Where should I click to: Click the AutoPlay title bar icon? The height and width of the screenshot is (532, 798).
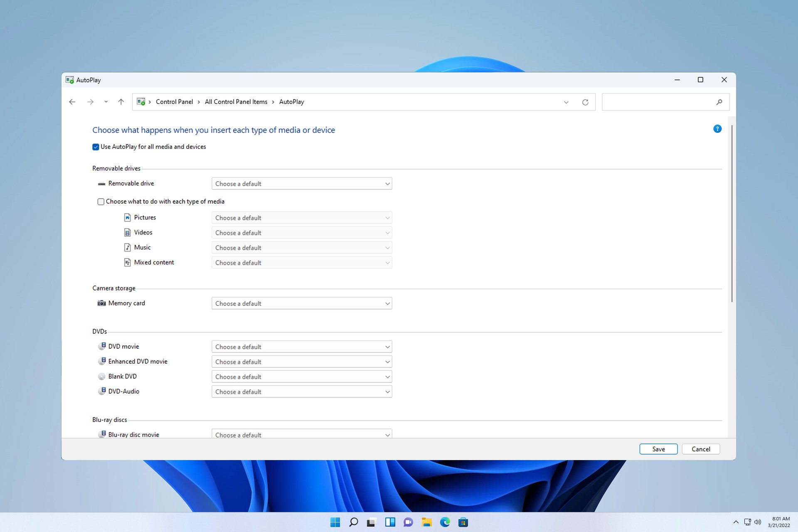pos(70,80)
